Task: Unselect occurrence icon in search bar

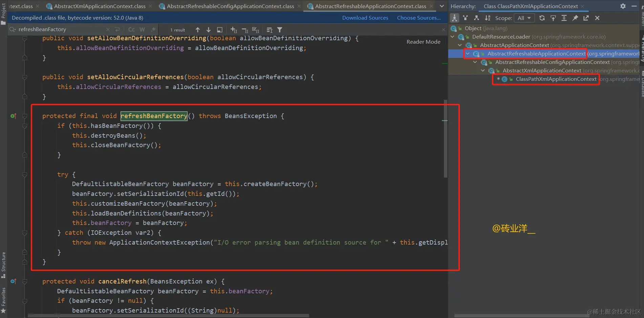Action: tap(245, 30)
